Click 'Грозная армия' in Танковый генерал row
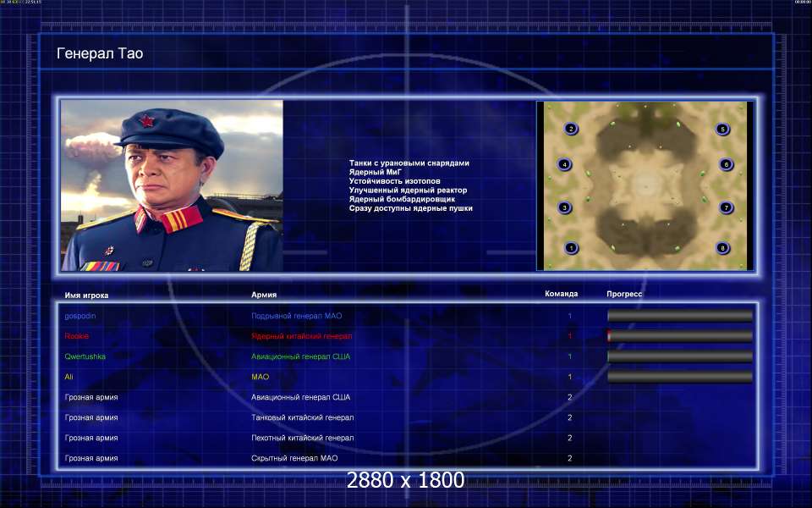The height and width of the screenshot is (508, 812). pyautogui.click(x=91, y=417)
